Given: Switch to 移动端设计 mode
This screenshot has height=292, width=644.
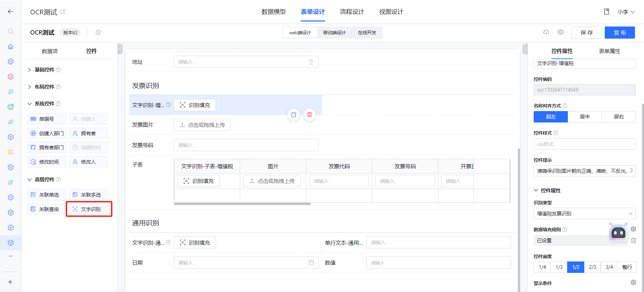Looking at the screenshot, I should pyautogui.click(x=334, y=33).
